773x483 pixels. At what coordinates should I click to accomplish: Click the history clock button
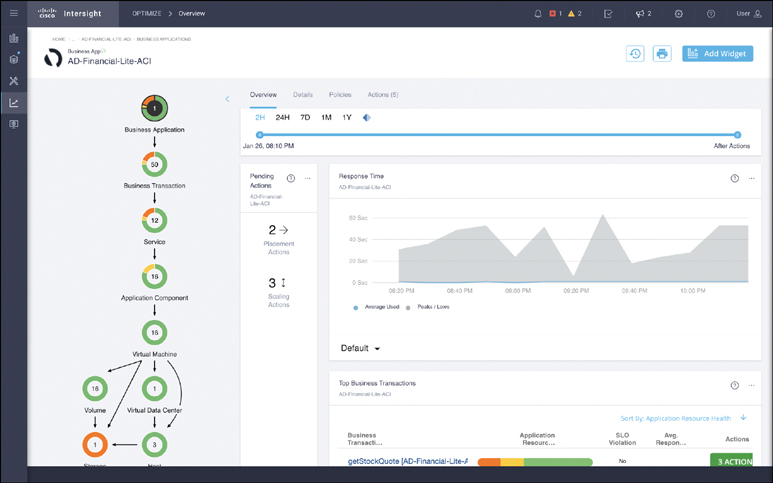(x=635, y=54)
